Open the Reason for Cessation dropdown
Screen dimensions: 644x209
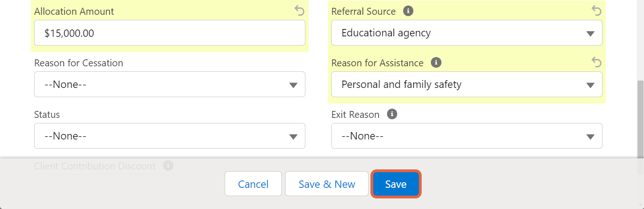click(170, 84)
